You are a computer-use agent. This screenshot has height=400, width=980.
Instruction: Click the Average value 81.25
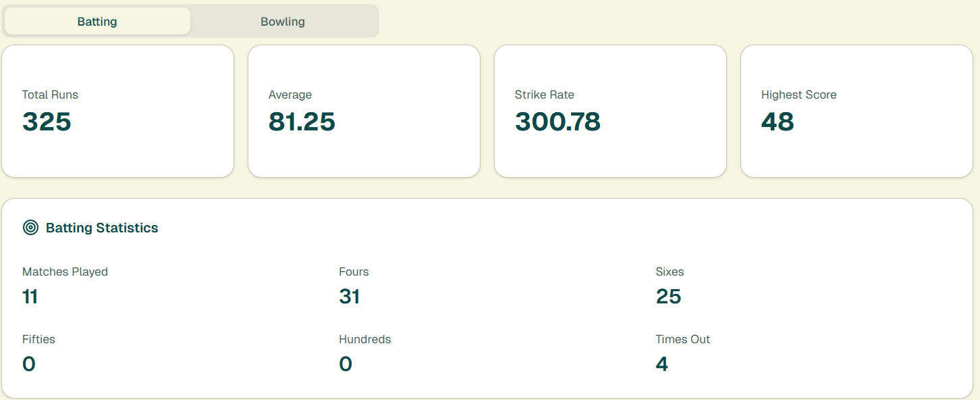tap(301, 122)
